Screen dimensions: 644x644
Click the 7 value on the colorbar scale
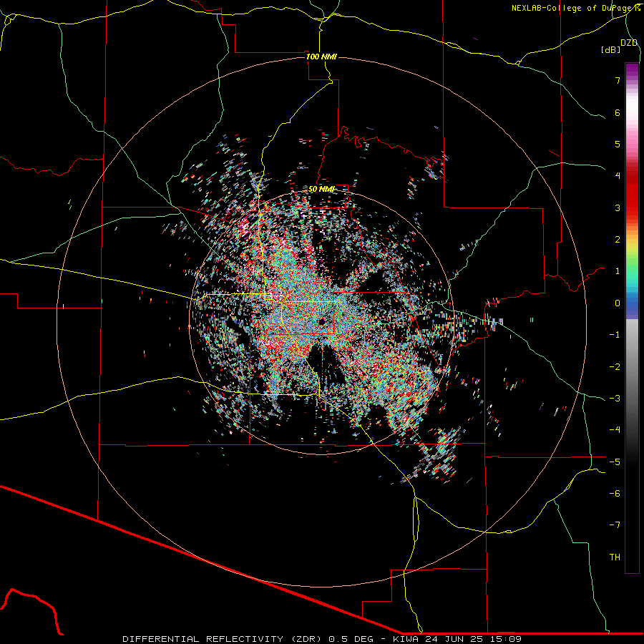pos(618,80)
